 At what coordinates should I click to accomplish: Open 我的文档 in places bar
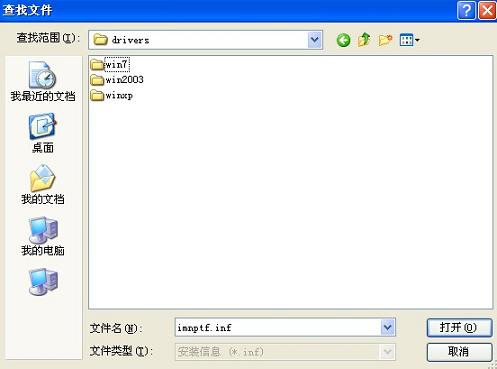43,185
